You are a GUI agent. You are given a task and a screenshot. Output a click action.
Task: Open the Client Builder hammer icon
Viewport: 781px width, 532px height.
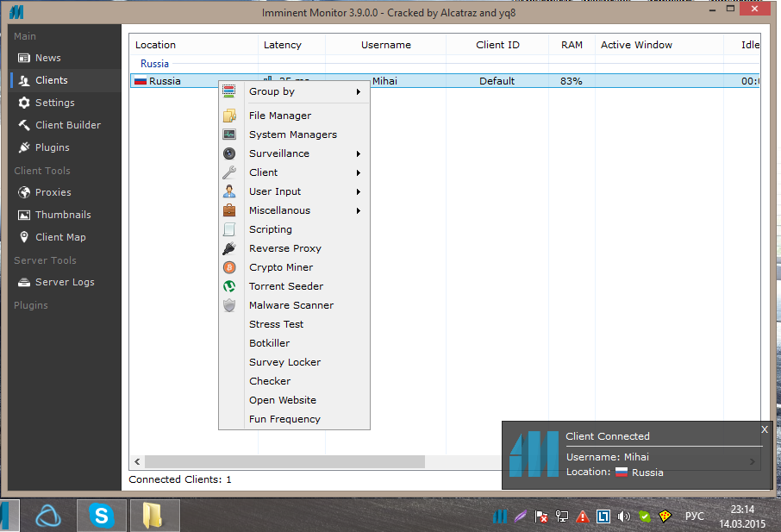tap(24, 125)
